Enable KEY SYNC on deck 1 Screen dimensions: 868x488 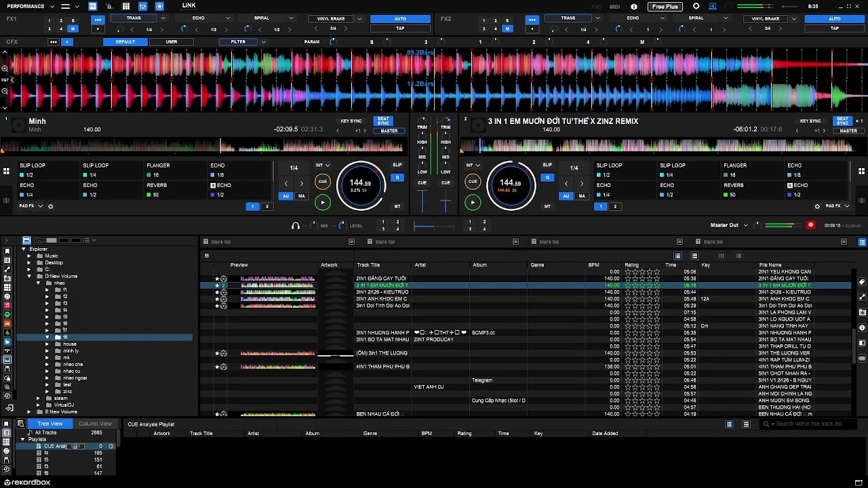tap(351, 121)
